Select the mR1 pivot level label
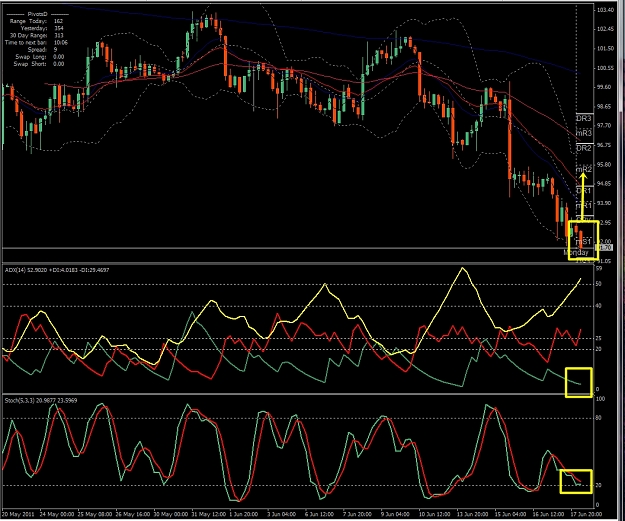Viewport: 625px width, 521px height. point(584,206)
